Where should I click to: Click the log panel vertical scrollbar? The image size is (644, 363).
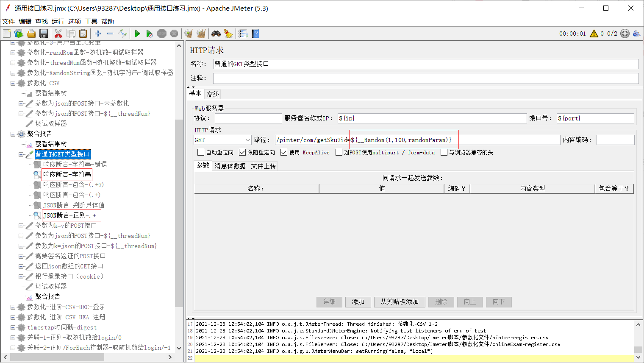[x=638, y=349]
